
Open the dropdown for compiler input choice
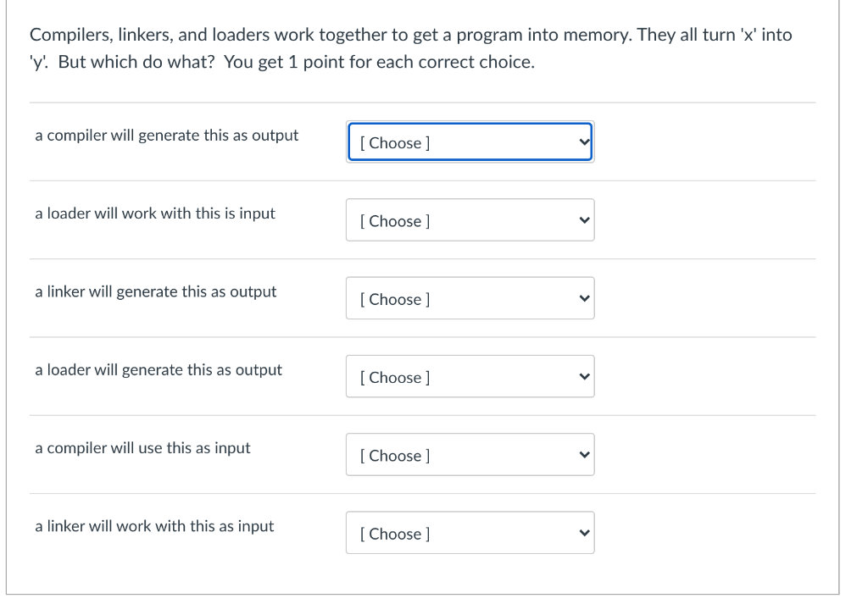coord(470,454)
